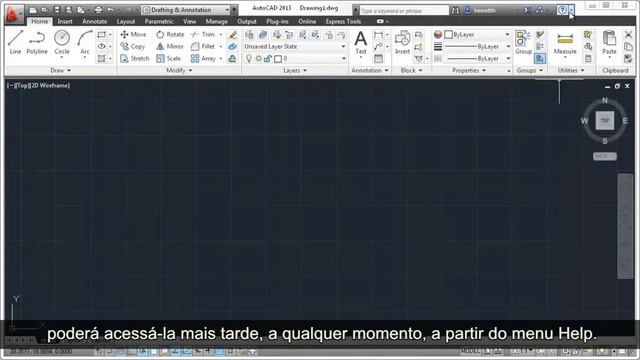The height and width of the screenshot is (360, 640).
Task: Click the 2D Wireframe visual style label
Action: tap(51, 85)
